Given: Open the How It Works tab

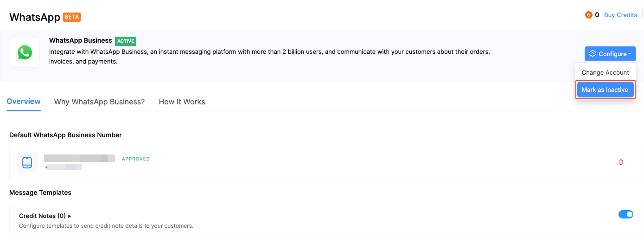Looking at the screenshot, I should (182, 102).
